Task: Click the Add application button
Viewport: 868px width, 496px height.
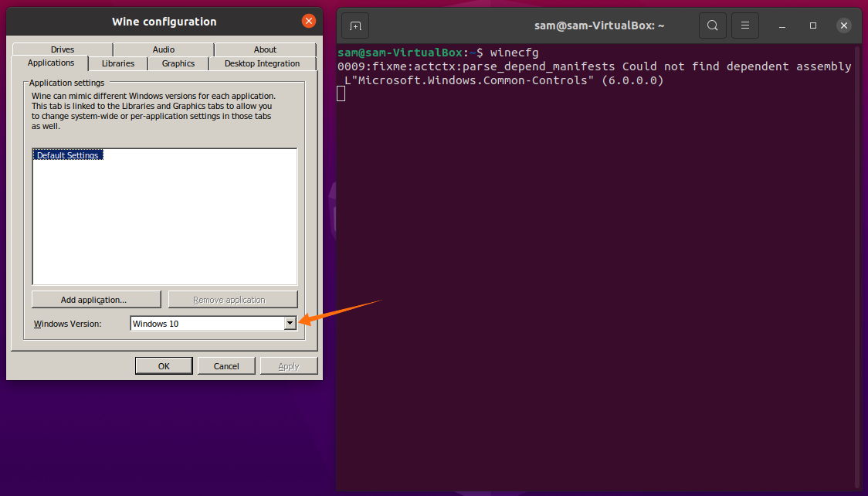Action: pyautogui.click(x=96, y=300)
